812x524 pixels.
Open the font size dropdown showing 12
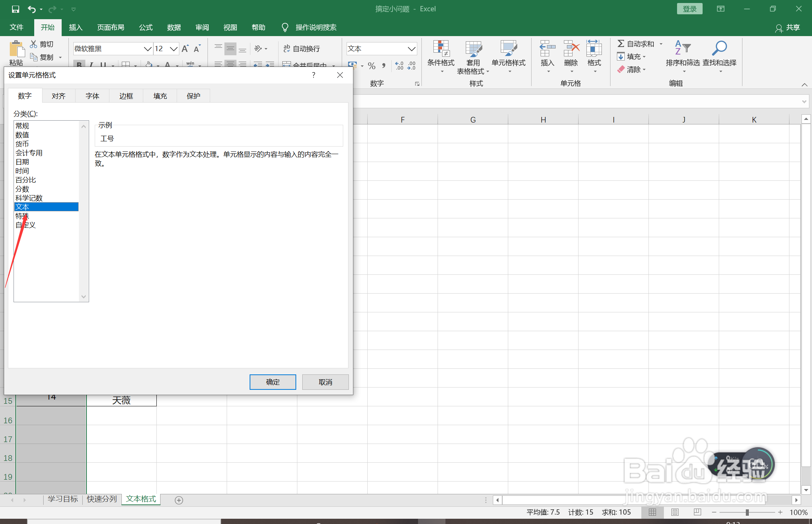click(x=173, y=49)
